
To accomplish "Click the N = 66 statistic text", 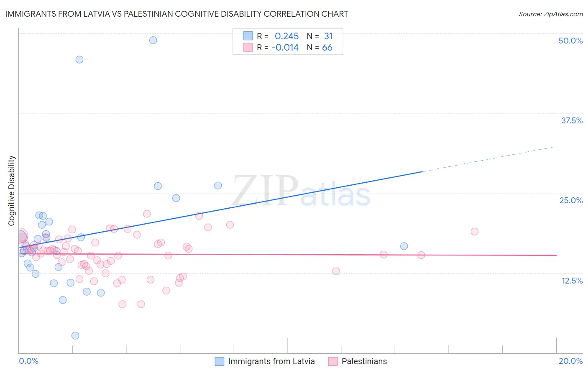I will coord(320,47).
